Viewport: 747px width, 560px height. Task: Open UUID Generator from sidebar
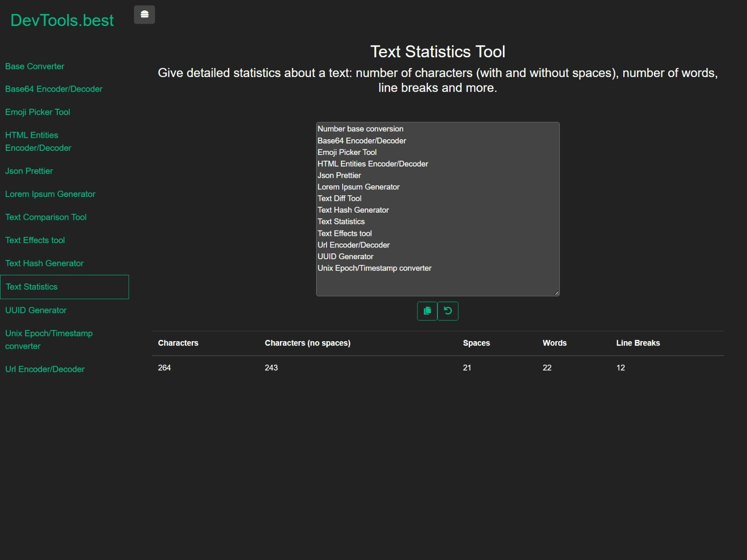coord(36,310)
